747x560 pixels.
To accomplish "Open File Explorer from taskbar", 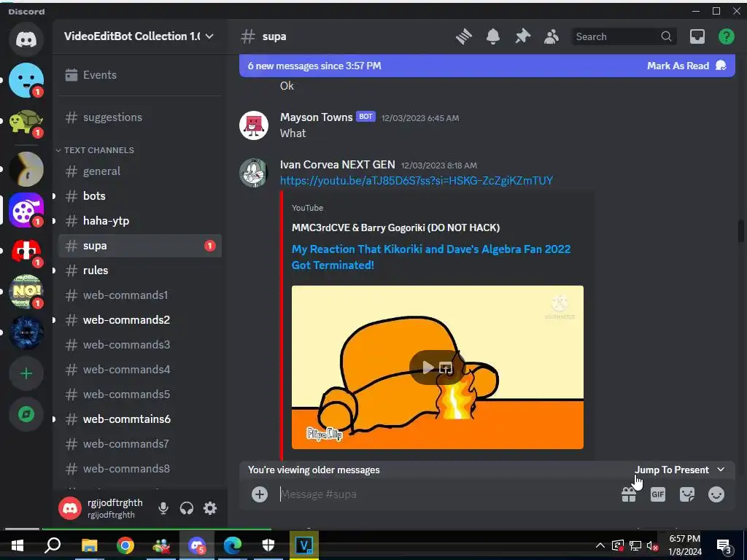I will pyautogui.click(x=89, y=545).
